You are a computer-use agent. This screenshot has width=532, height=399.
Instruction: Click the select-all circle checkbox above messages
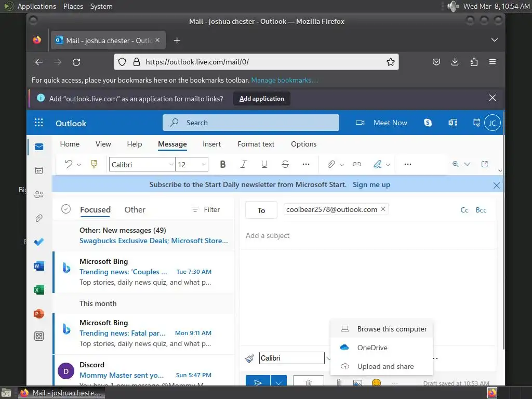pos(66,209)
